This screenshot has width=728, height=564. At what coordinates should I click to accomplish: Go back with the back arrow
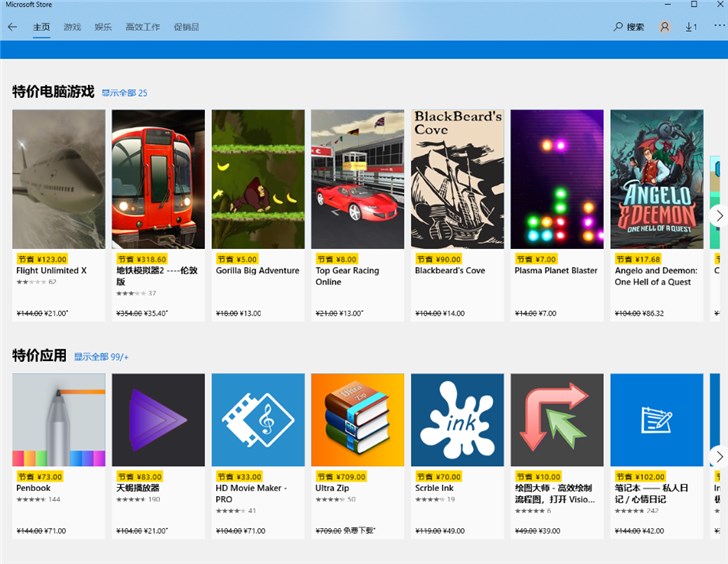pyautogui.click(x=13, y=27)
